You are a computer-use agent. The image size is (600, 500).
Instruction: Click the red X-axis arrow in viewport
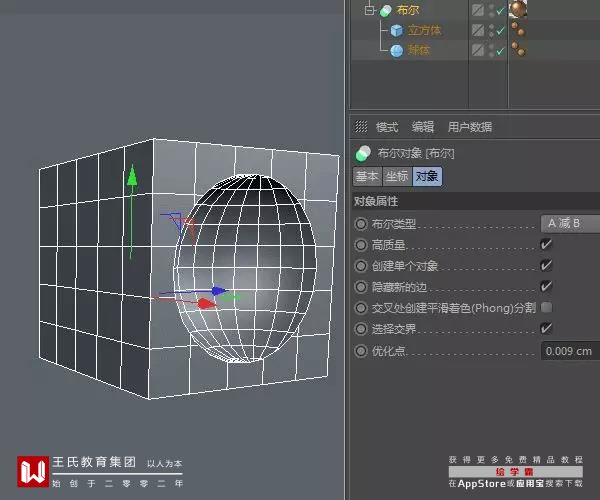tap(208, 304)
